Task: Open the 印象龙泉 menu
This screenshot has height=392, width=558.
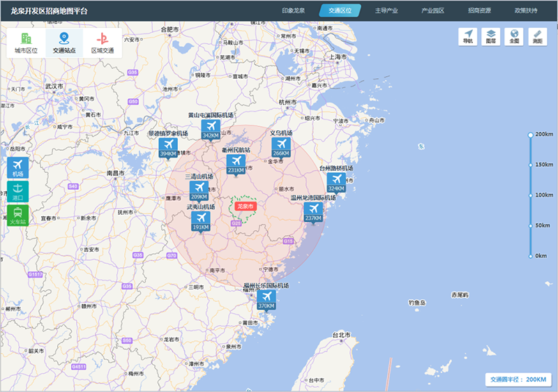Action: point(293,10)
